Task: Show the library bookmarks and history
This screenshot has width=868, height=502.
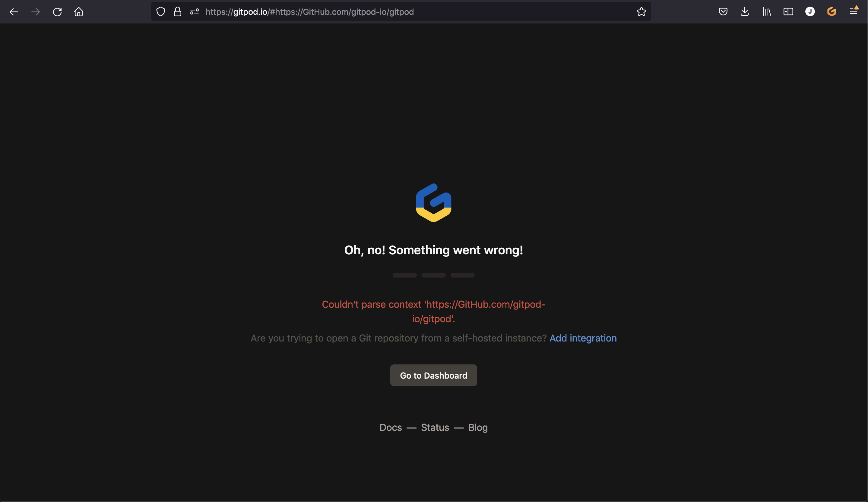Action: point(766,12)
